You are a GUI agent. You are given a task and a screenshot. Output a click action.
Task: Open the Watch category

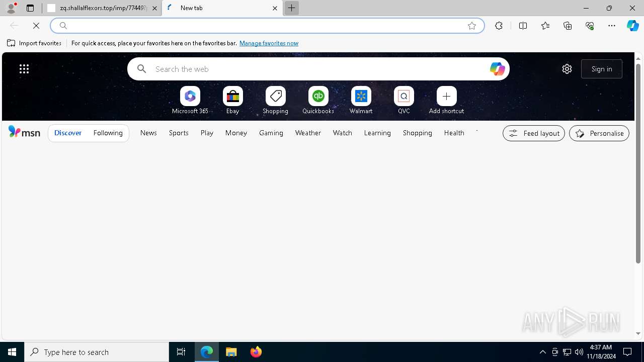343,133
